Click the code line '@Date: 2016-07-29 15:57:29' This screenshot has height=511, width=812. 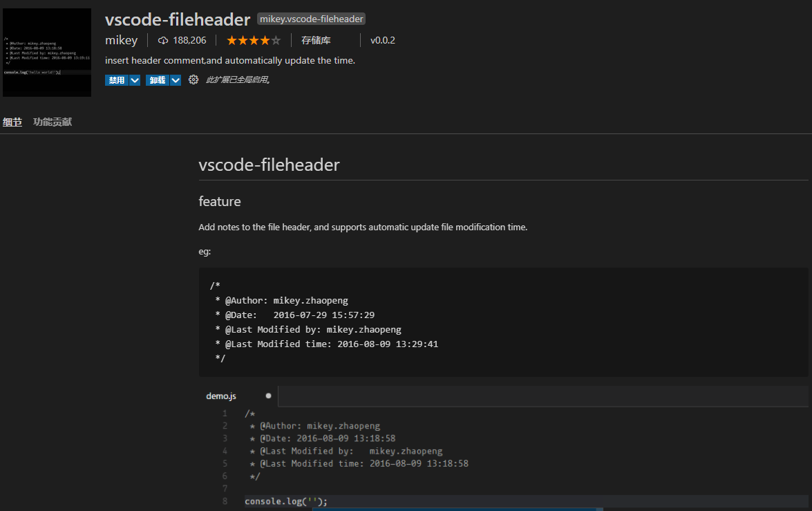point(294,315)
